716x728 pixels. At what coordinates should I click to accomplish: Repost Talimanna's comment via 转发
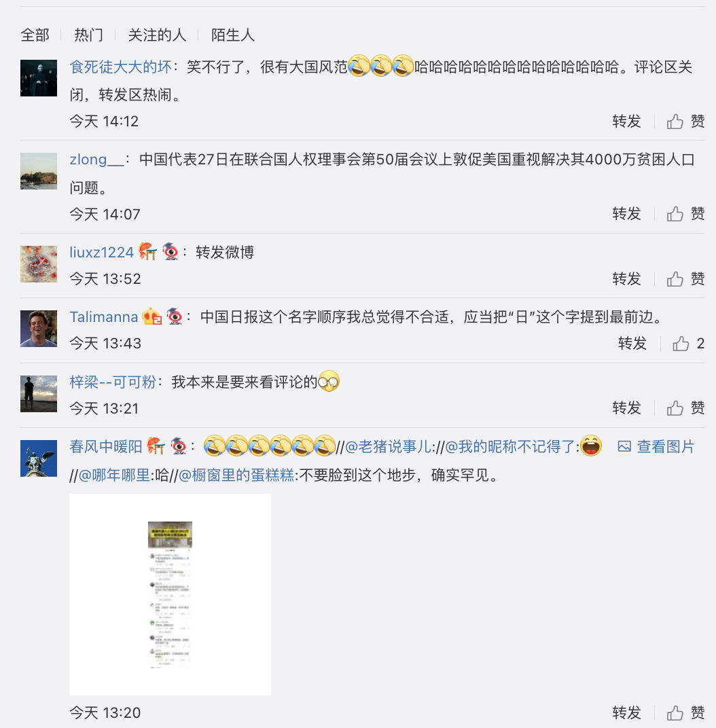click(632, 343)
